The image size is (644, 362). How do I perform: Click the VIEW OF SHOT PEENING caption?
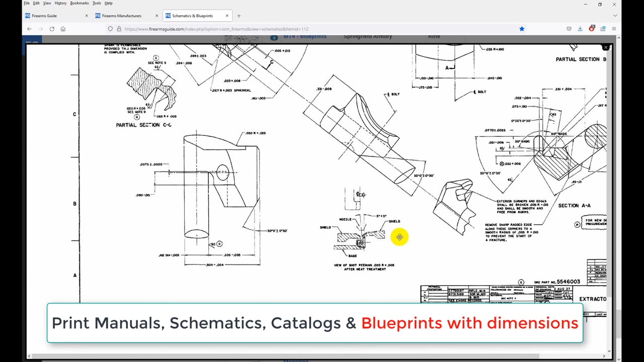364,267
